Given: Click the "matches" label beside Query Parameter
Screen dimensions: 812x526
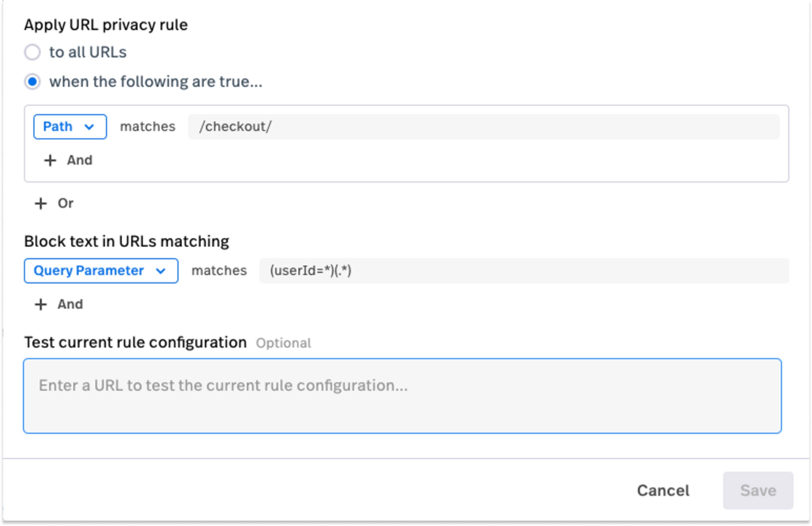Looking at the screenshot, I should point(219,270).
